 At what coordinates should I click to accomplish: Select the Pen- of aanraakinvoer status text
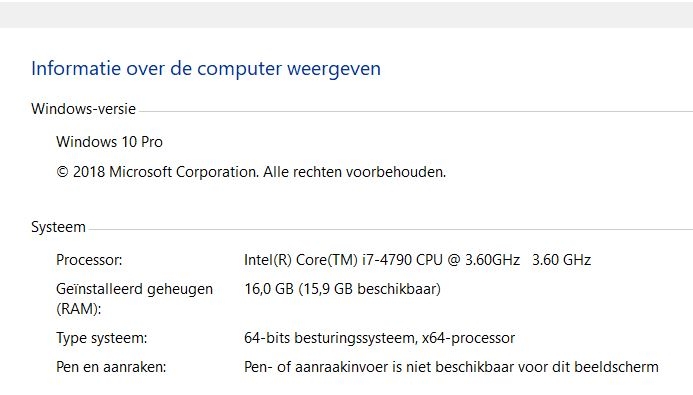click(451, 367)
